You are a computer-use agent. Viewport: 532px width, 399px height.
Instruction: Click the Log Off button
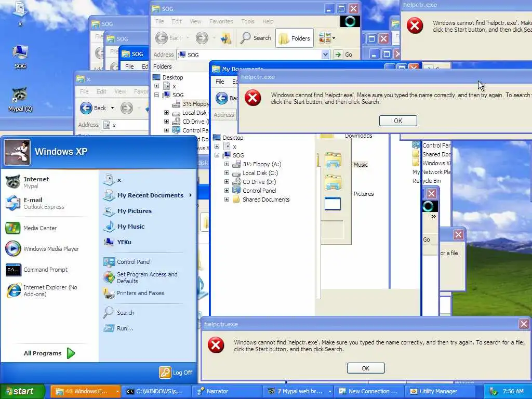tap(176, 373)
